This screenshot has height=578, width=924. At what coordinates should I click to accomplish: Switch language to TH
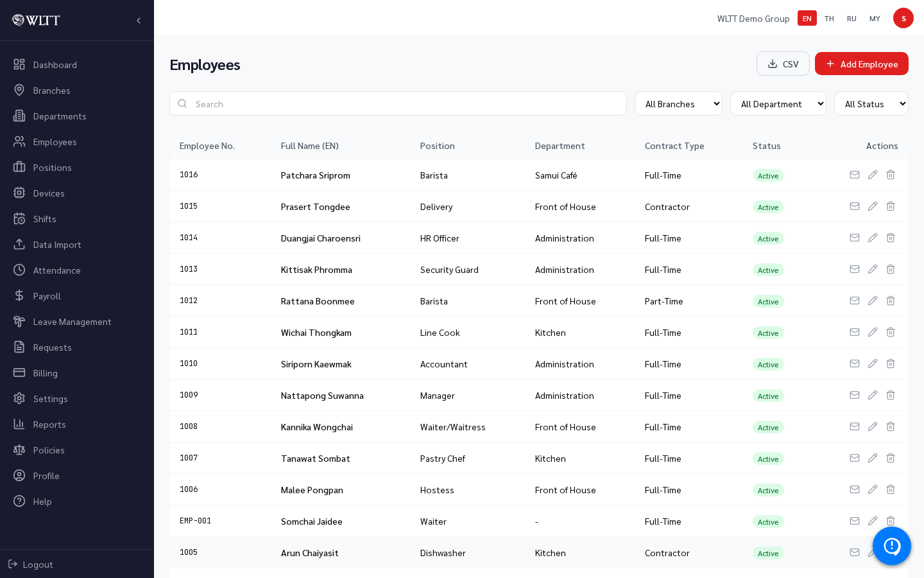click(829, 18)
